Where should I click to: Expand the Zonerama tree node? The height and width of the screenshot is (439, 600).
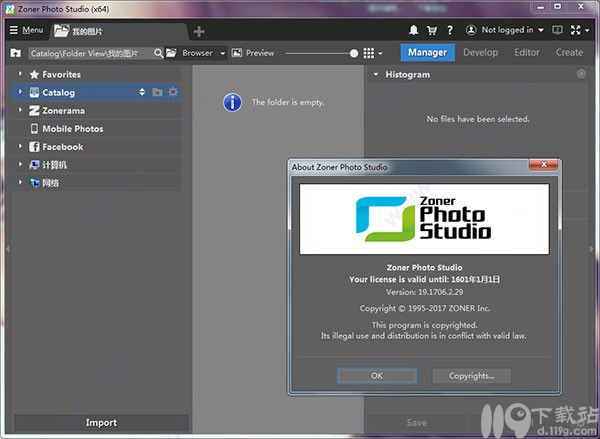pos(20,110)
